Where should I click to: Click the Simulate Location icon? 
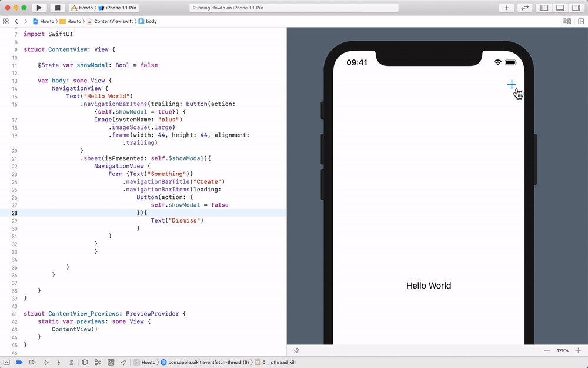pyautogui.click(x=122, y=362)
